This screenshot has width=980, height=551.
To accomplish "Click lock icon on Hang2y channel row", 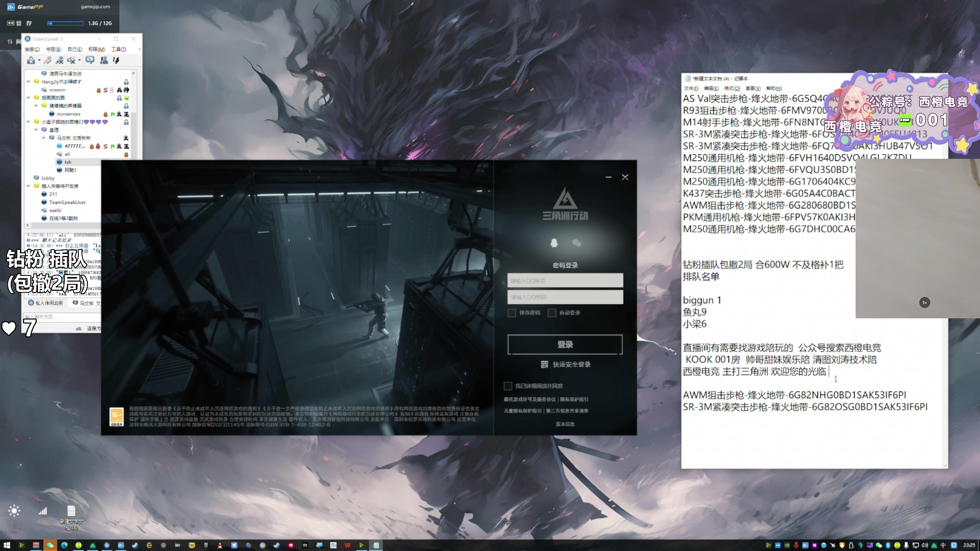I will pos(126,82).
